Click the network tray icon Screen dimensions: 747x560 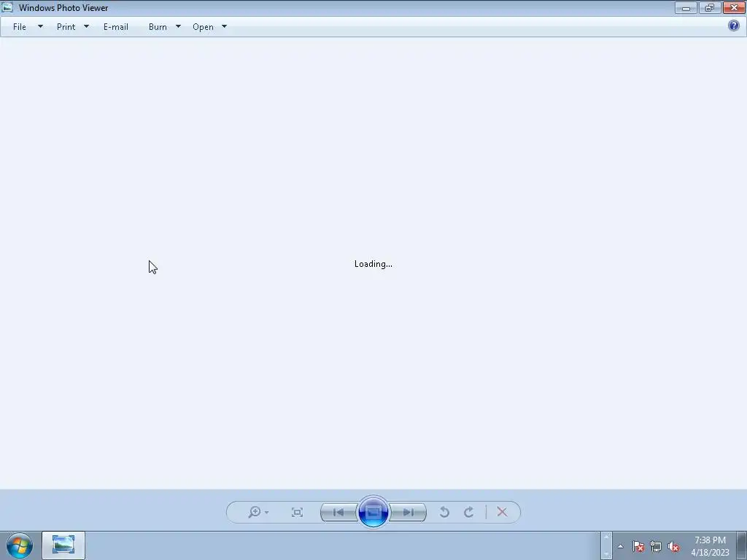[x=656, y=546]
